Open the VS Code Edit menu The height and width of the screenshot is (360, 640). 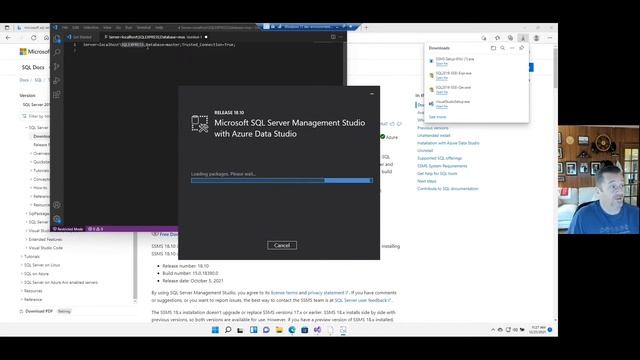(76, 27)
